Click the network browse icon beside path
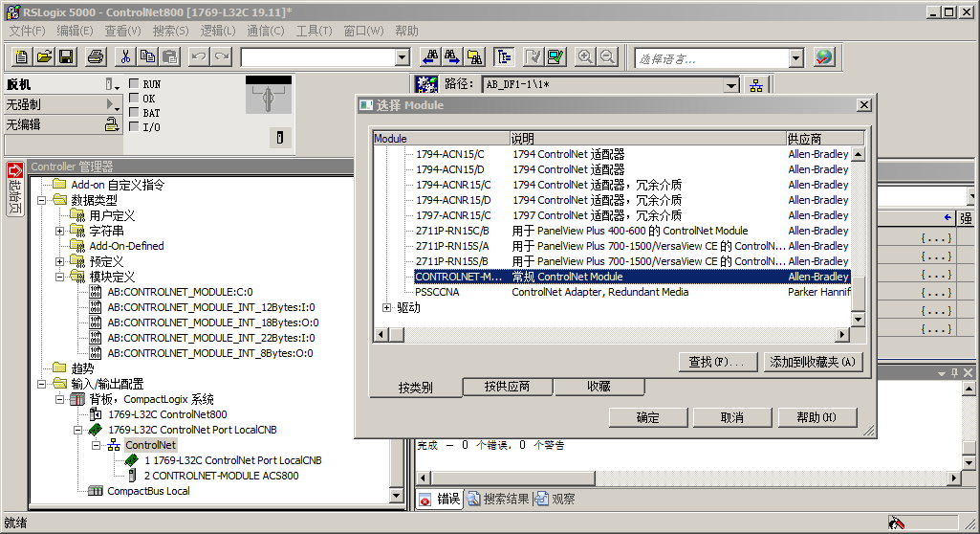Screen dimensions: 980x534 pos(756,85)
